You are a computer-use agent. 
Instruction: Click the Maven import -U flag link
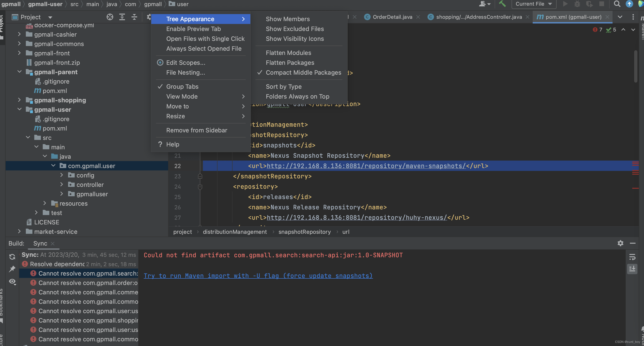258,276
